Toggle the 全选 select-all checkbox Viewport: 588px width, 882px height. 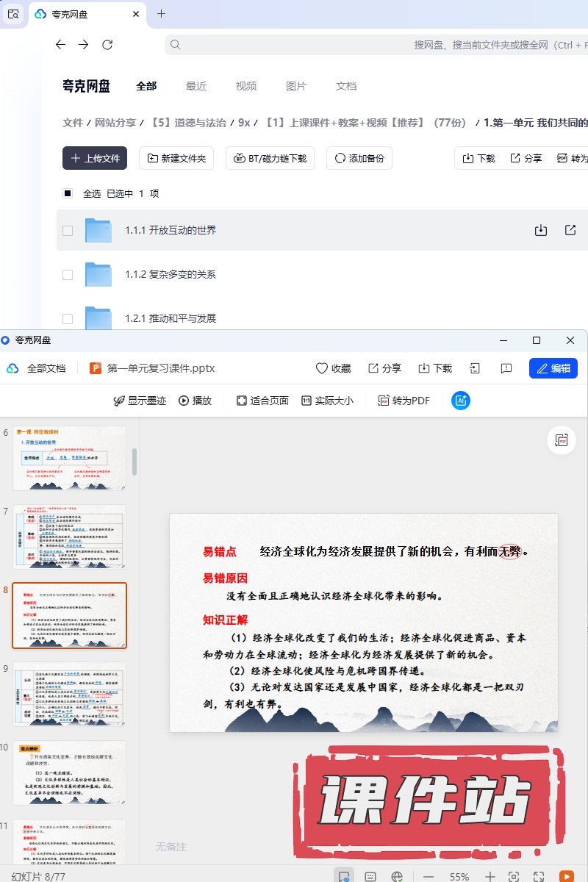tap(68, 193)
